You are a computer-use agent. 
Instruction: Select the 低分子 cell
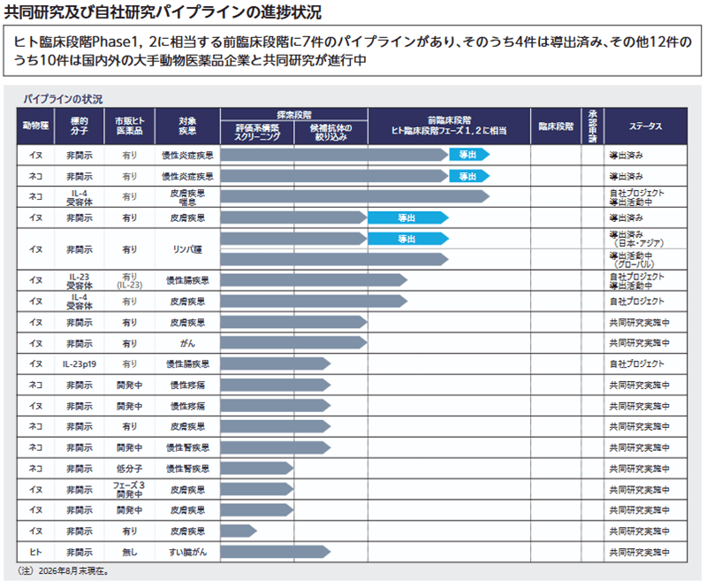[x=129, y=469]
